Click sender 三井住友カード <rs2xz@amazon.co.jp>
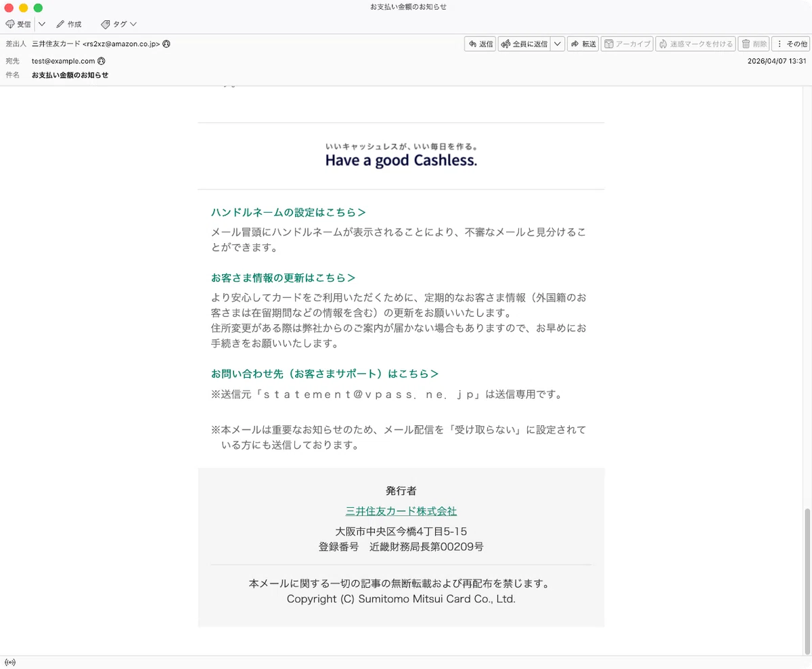 pos(95,44)
